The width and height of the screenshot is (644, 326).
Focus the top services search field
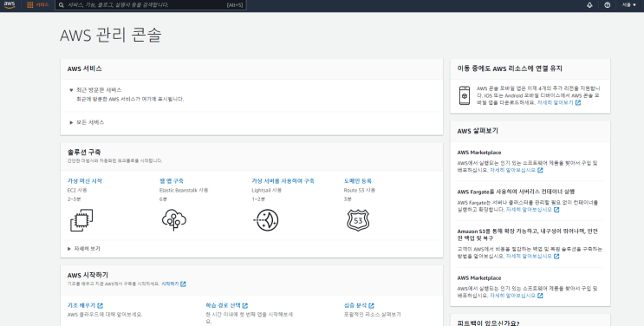point(150,5)
